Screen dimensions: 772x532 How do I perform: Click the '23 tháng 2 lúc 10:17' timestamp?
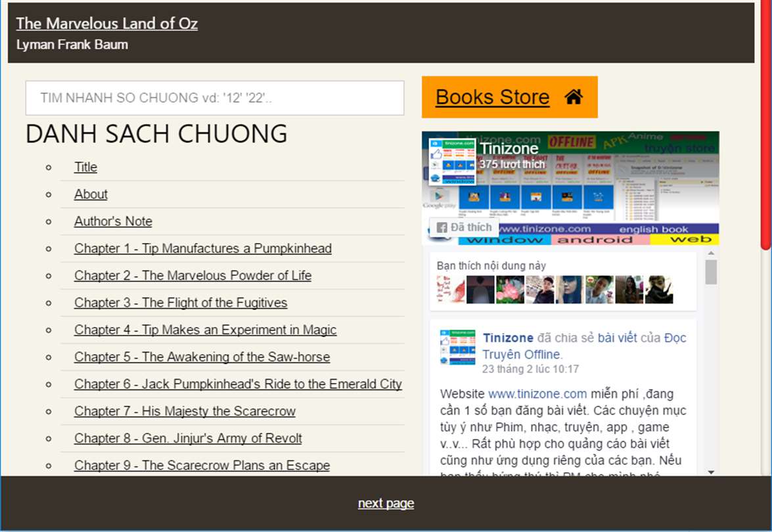pyautogui.click(x=530, y=369)
